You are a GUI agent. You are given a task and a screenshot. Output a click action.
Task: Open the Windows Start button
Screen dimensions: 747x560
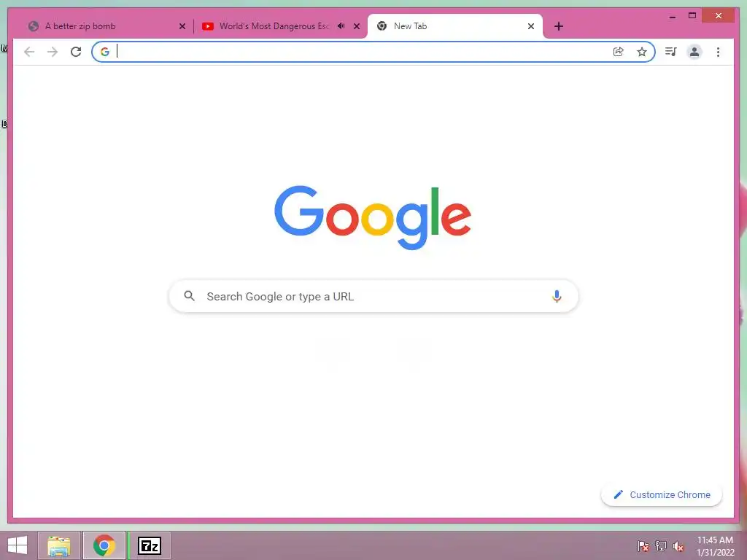click(x=18, y=545)
